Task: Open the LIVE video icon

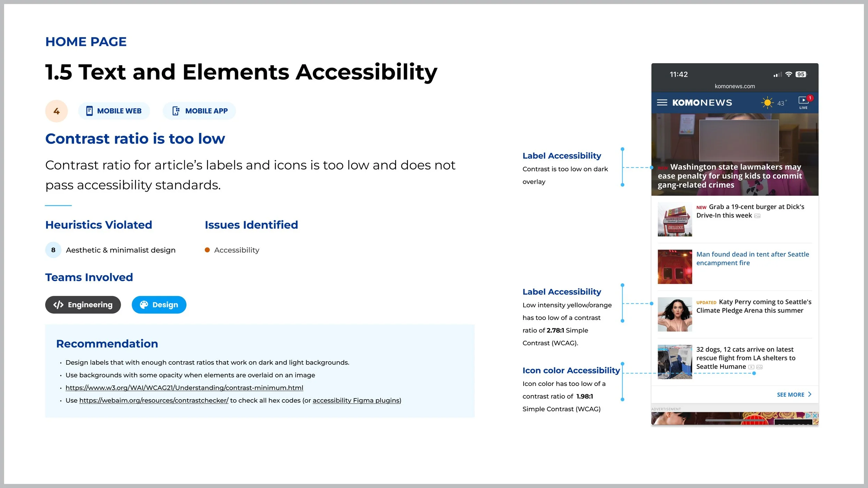Action: pos(803,103)
